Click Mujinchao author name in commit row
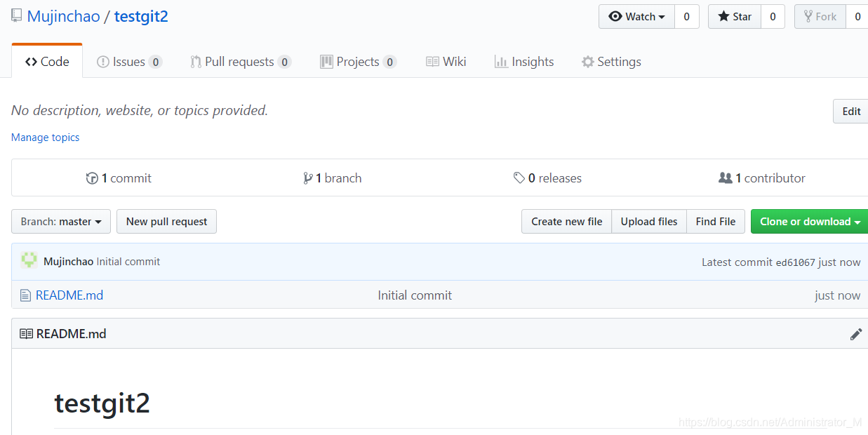 coord(68,262)
